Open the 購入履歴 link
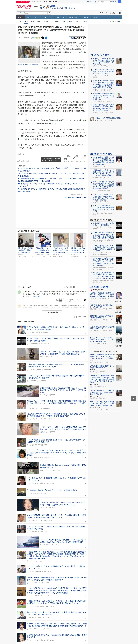 [112, 13]
